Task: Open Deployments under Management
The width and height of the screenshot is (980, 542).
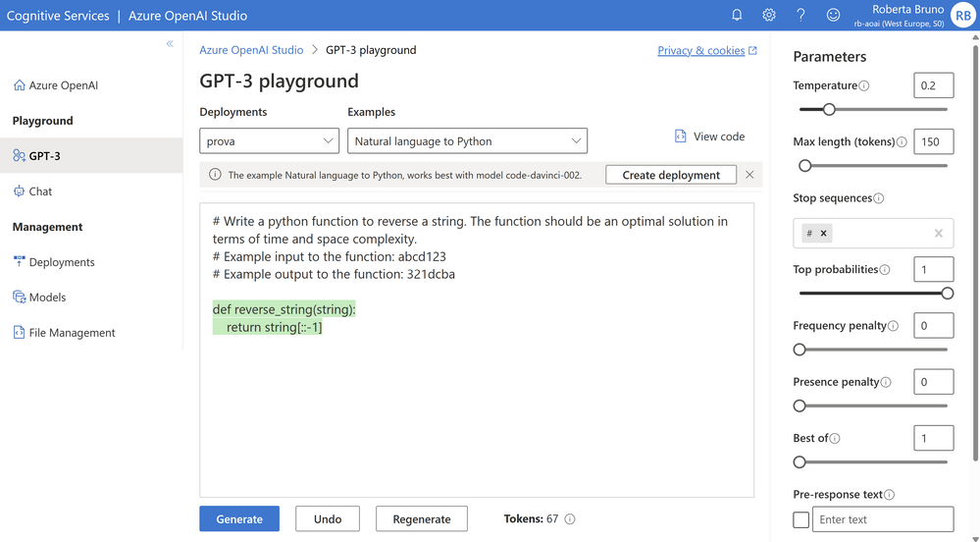Action: [x=91, y=261]
